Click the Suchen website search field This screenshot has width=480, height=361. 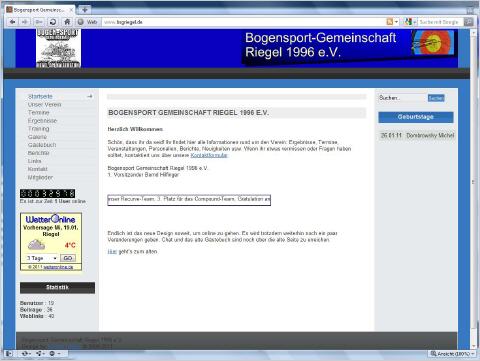[402, 98]
